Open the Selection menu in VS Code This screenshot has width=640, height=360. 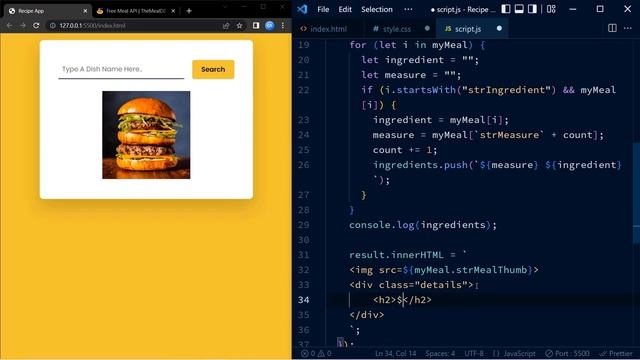point(377,9)
